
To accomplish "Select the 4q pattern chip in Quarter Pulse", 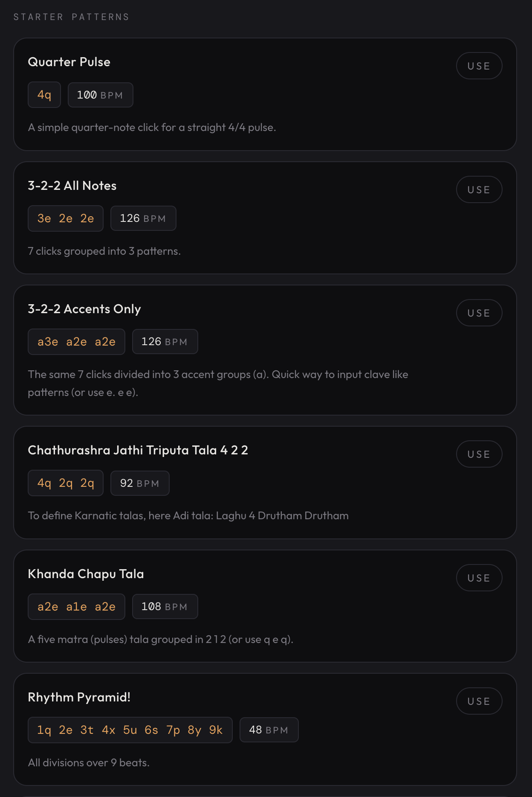I will point(44,95).
